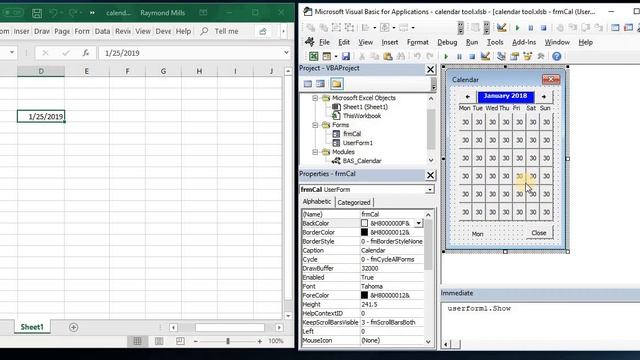Click the Caption property value Calendar
This screenshot has width=640, height=360.
pyautogui.click(x=392, y=250)
